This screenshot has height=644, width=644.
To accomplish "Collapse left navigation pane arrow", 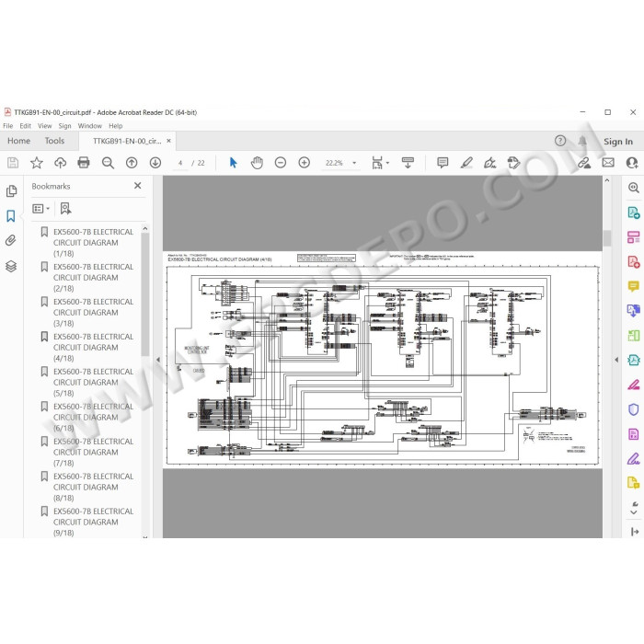I will coord(158,360).
